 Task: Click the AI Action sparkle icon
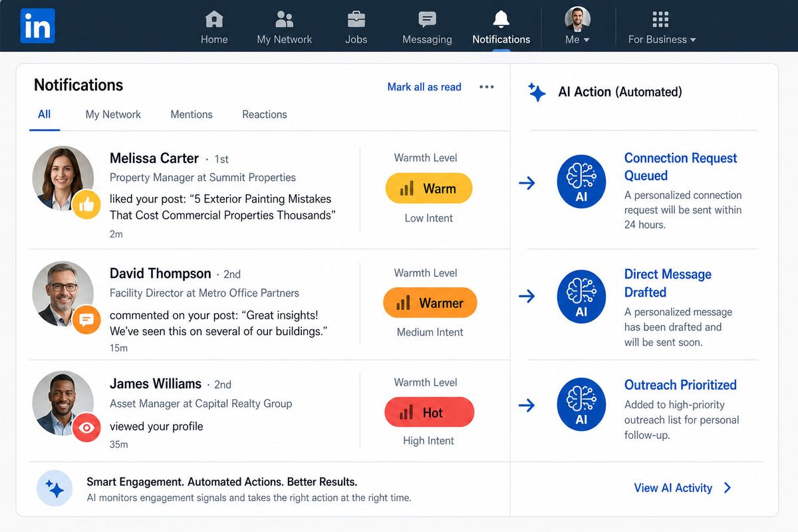coord(537,92)
